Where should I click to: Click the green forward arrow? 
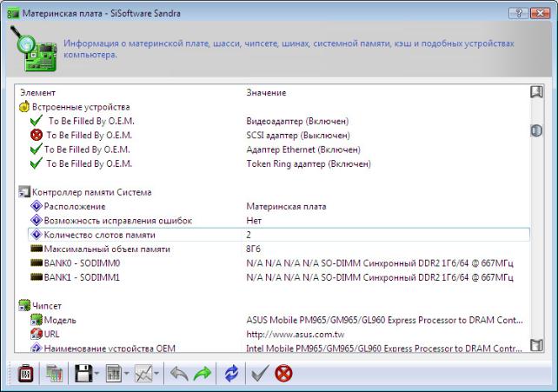(203, 375)
